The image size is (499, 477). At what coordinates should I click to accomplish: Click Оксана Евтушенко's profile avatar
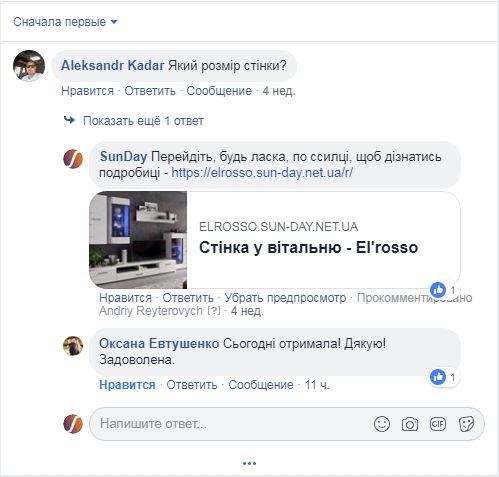pos(73,346)
